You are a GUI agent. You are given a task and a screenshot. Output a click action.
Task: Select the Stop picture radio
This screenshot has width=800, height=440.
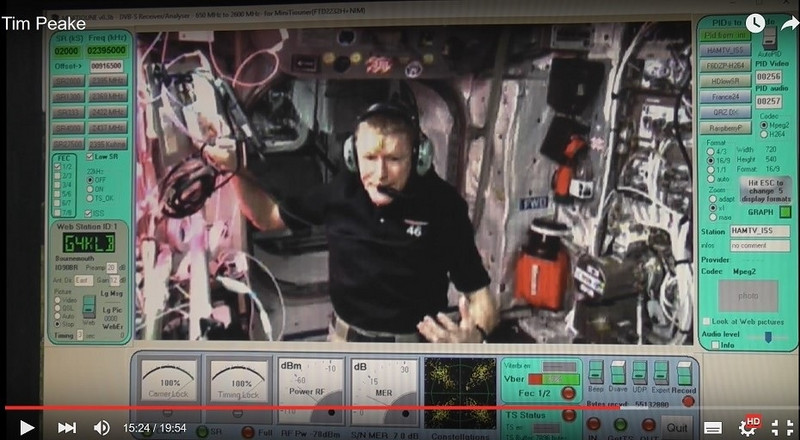[x=57, y=324]
